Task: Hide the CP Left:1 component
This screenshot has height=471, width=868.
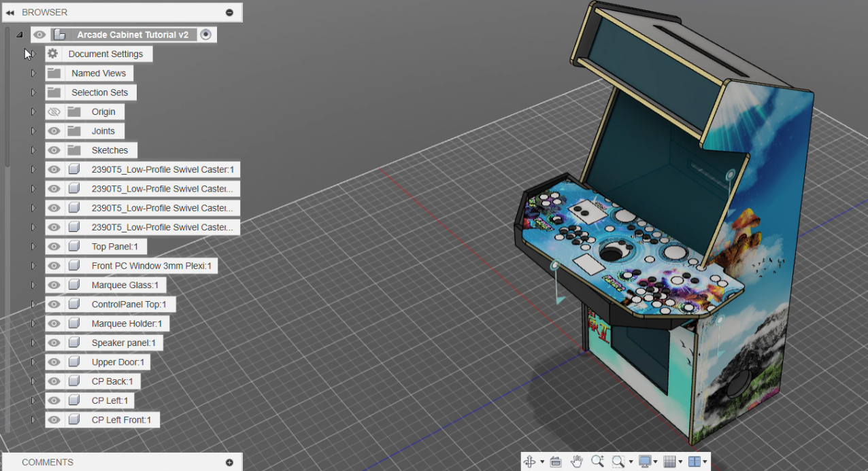Action: coord(54,400)
